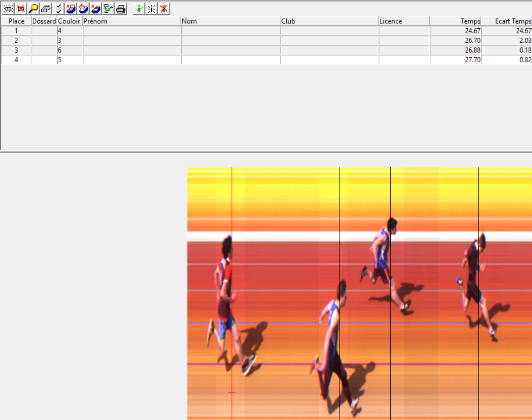The image size is (532, 420).
Task: Click the Prénom column header
Action: pyautogui.click(x=132, y=21)
